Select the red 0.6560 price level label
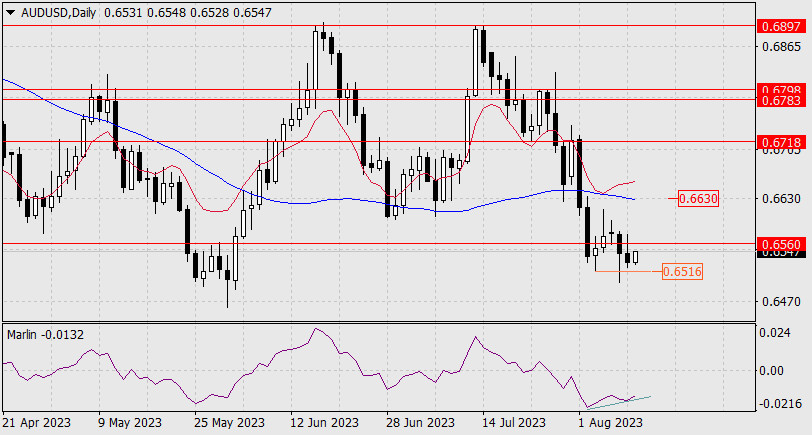 [x=780, y=243]
